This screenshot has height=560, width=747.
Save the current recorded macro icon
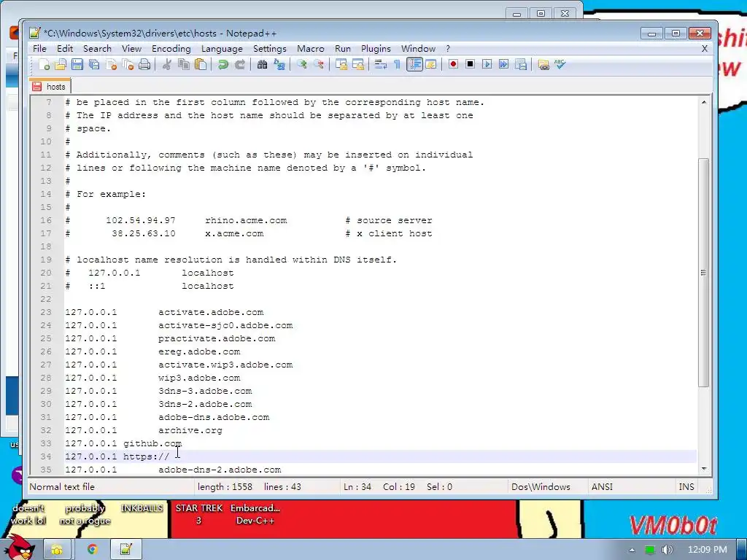[521, 64]
